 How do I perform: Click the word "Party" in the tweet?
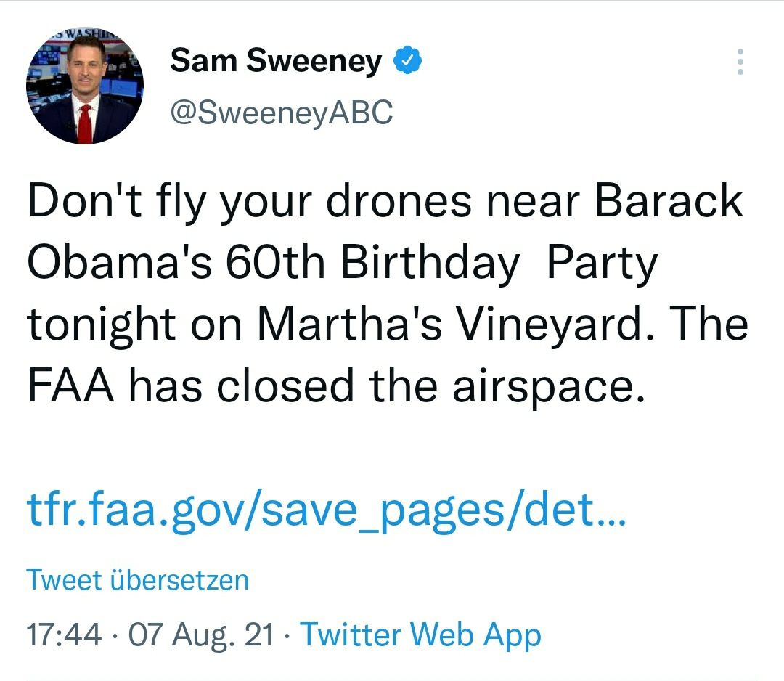tap(601, 264)
